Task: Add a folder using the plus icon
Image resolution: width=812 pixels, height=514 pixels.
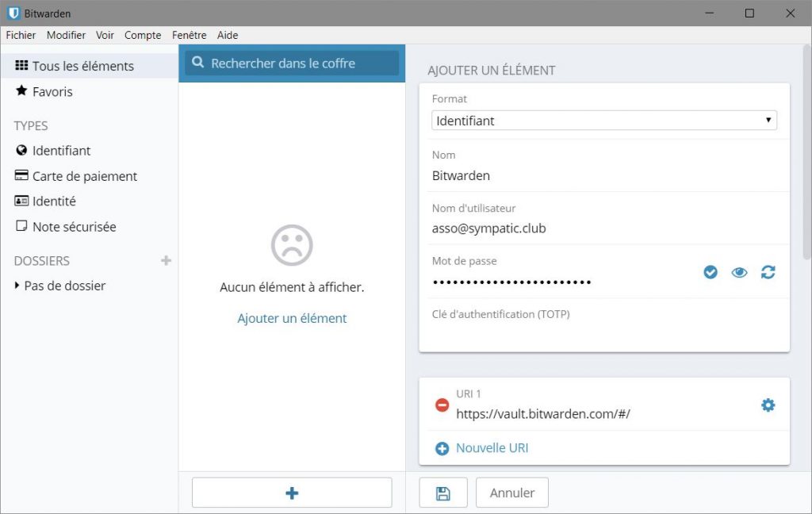Action: (x=166, y=260)
